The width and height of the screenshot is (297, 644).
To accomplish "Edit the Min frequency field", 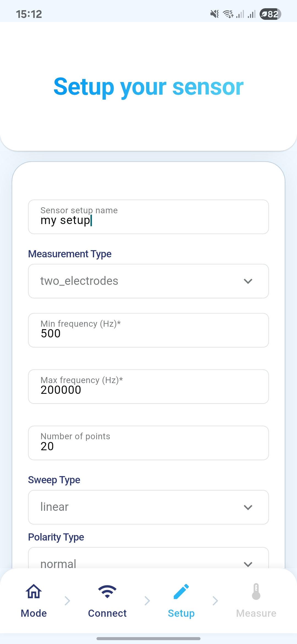I will 148,330.
